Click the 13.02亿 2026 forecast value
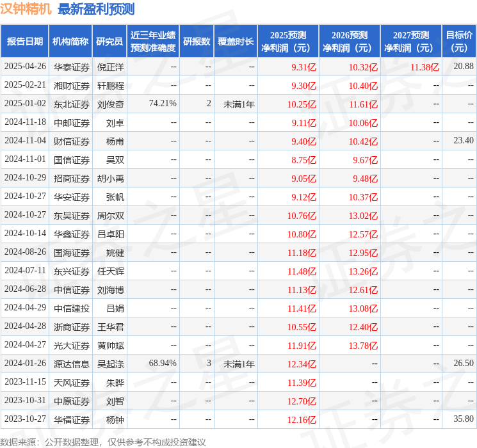Viewport: 477px width, 448px height. point(363,216)
